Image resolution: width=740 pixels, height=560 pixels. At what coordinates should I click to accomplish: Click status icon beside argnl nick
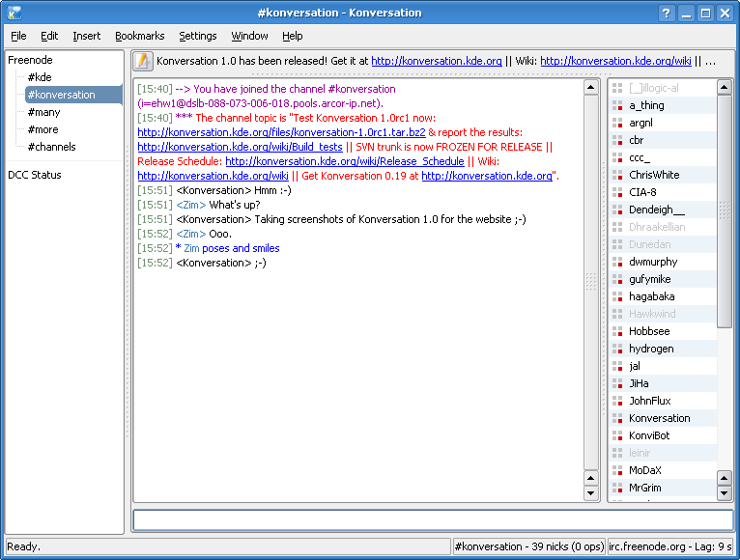pos(617,124)
